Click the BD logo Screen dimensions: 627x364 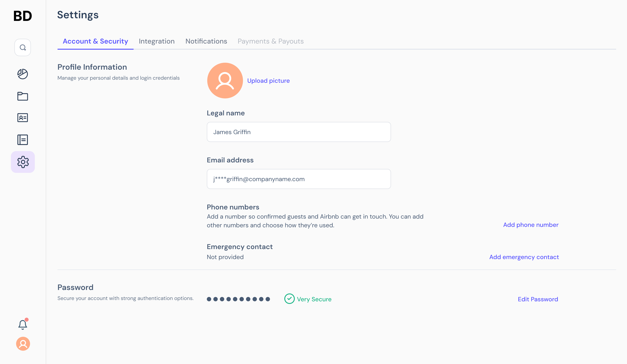click(23, 16)
